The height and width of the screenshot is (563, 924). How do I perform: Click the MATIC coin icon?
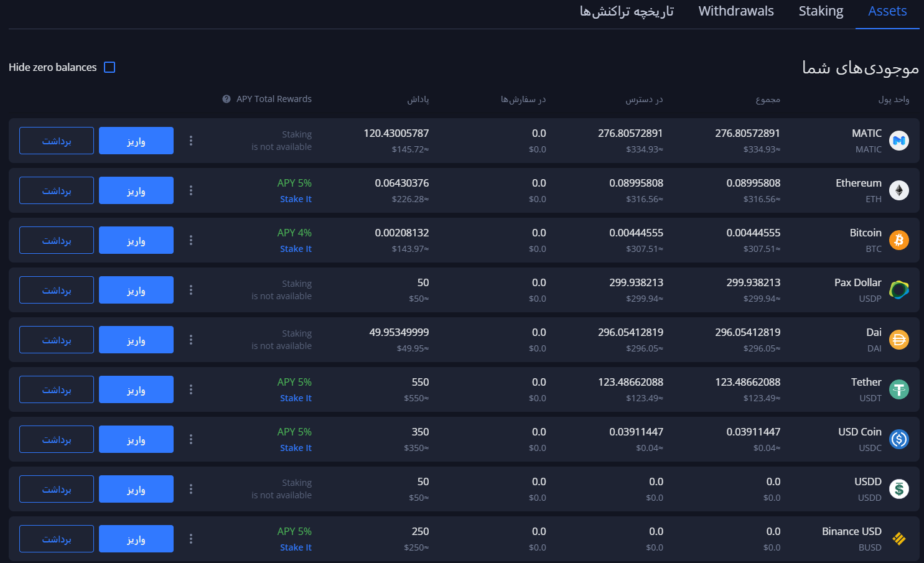(898, 141)
